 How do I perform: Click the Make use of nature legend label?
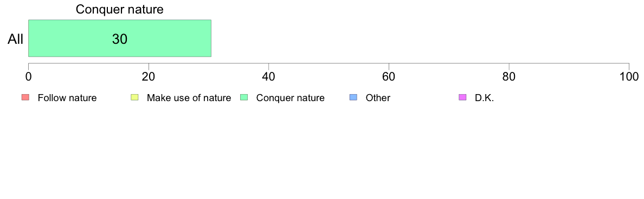pyautogui.click(x=189, y=98)
